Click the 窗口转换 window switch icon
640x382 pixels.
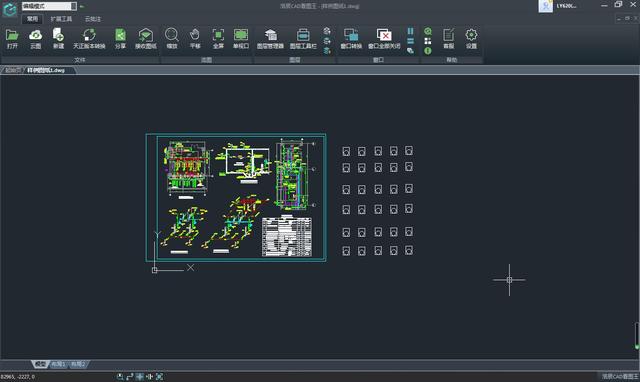point(351,39)
